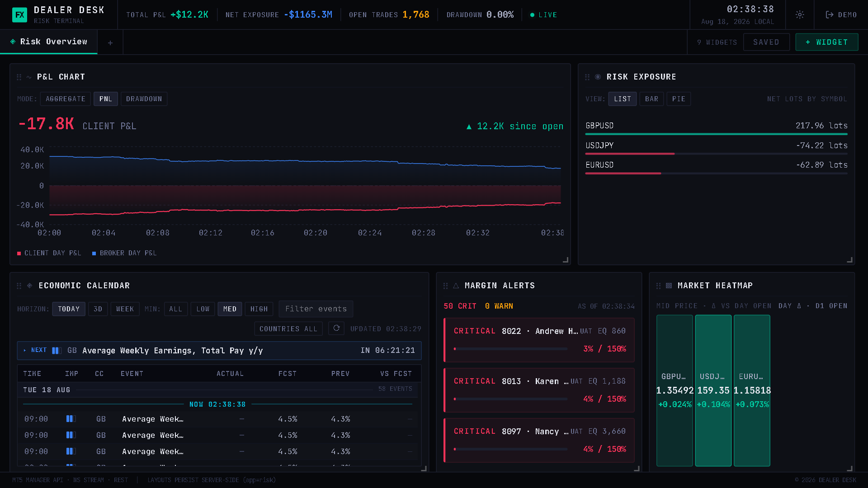Viewport: 868px width, 488px height.
Task: Grab Margin Alerts drag handle
Action: tap(445, 286)
